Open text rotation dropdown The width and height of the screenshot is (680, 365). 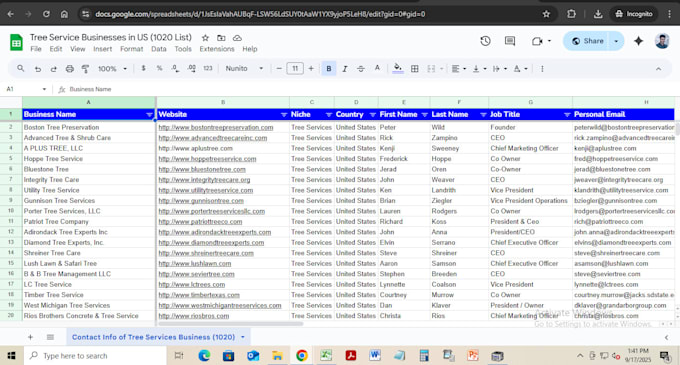(x=520, y=68)
